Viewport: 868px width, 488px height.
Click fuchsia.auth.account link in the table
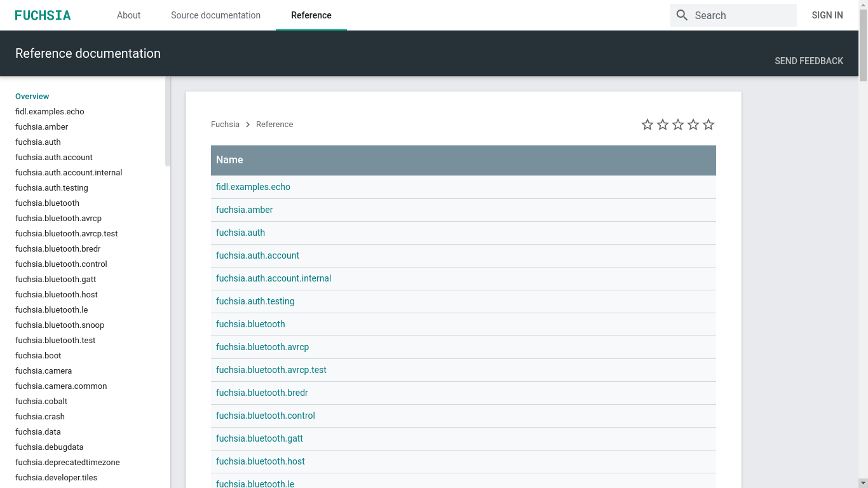[x=257, y=255]
